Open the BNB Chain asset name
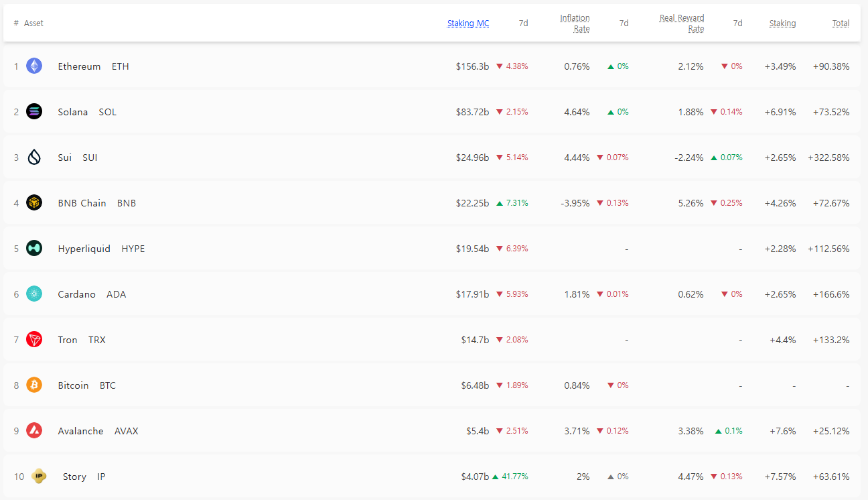 (x=82, y=203)
